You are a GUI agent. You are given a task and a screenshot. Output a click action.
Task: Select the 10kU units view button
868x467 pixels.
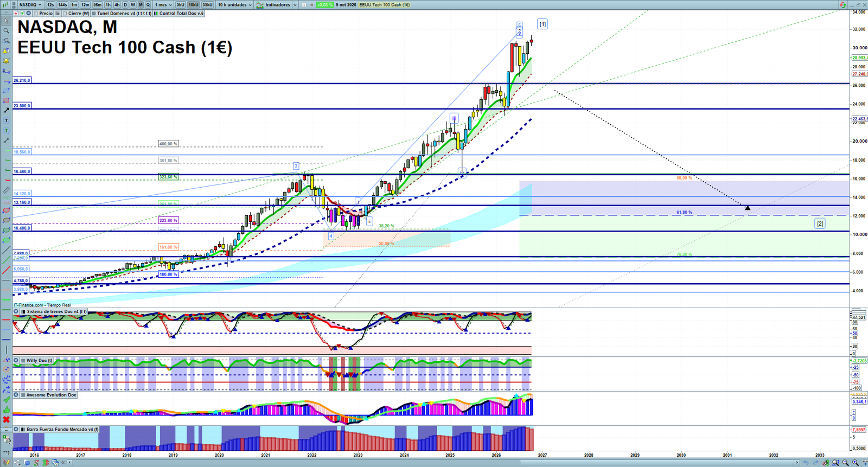193,5
